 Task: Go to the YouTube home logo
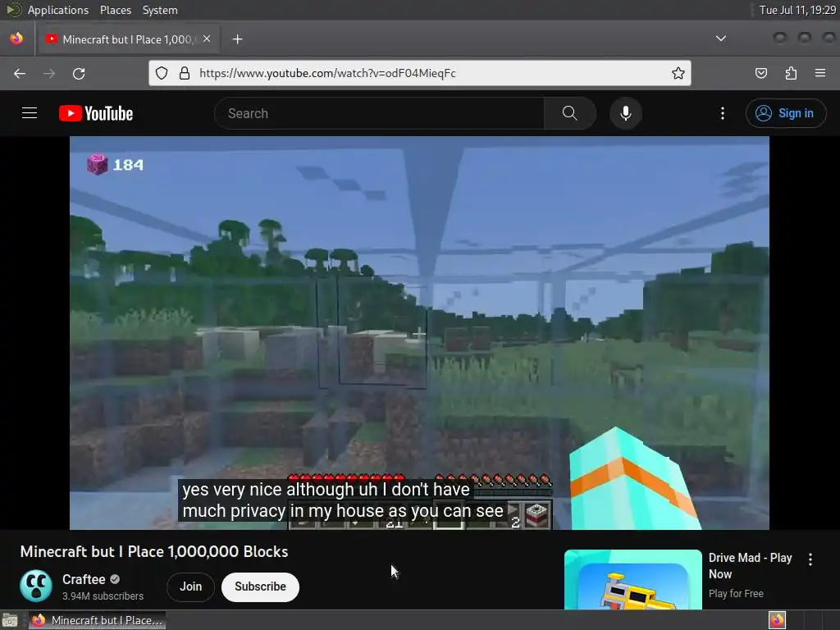click(x=96, y=113)
